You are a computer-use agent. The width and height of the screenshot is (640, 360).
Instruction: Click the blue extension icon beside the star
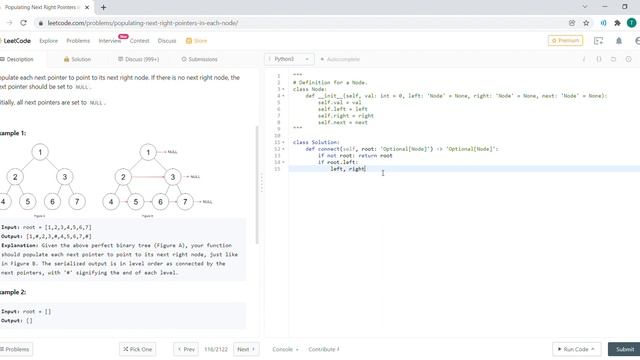pyautogui.click(x=603, y=23)
